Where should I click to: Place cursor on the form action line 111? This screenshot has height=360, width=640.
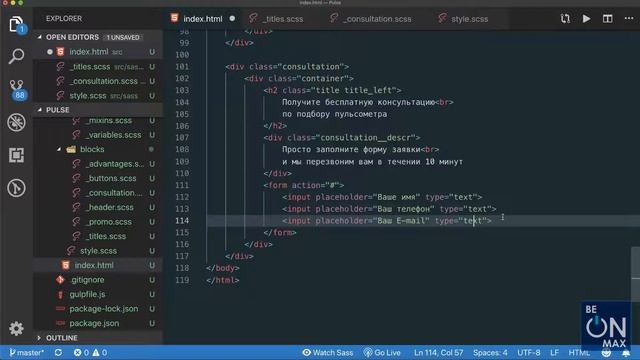304,185
